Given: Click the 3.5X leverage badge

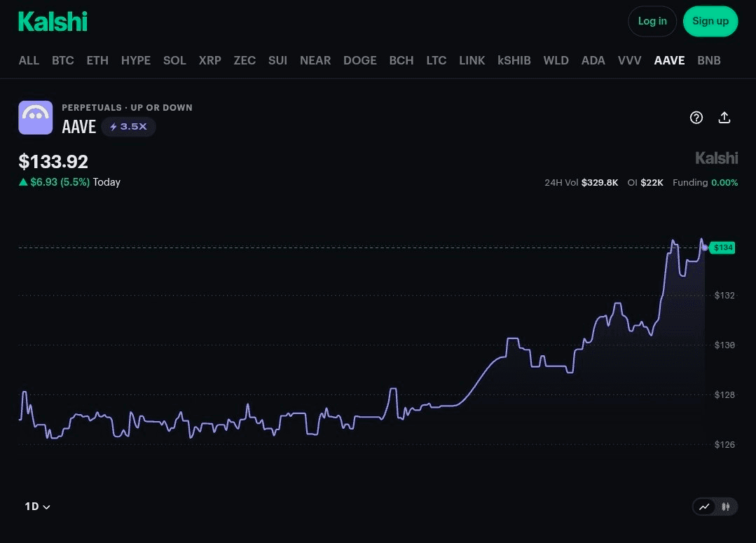Looking at the screenshot, I should pos(128,127).
